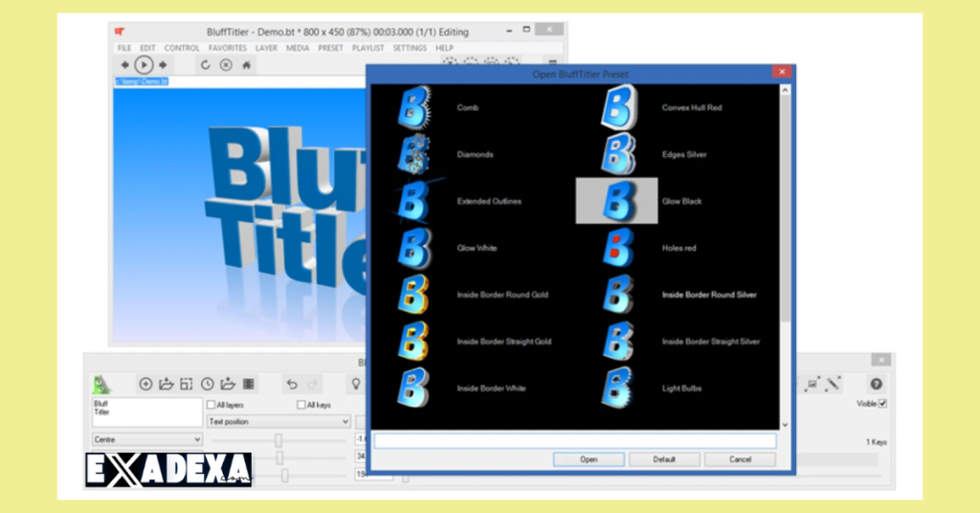The height and width of the screenshot is (513, 980).
Task: Open the SETTINGS menu
Action: pyautogui.click(x=410, y=48)
